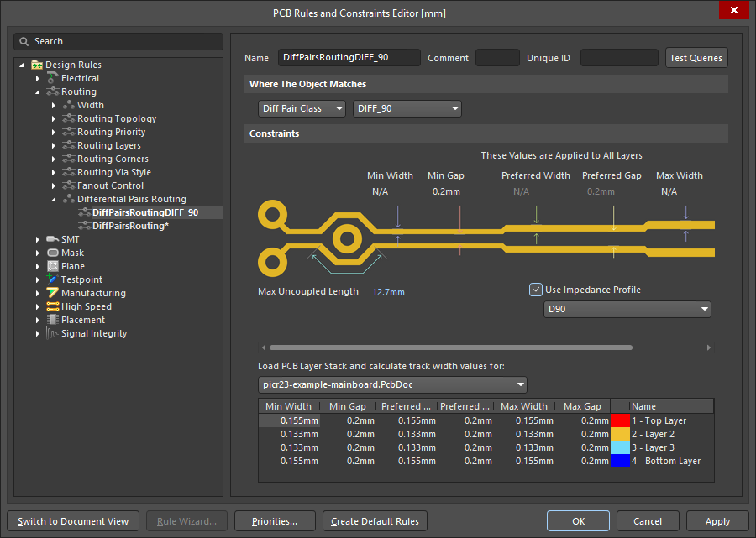756x538 pixels.
Task: Click the Comment input field
Action: click(x=497, y=57)
